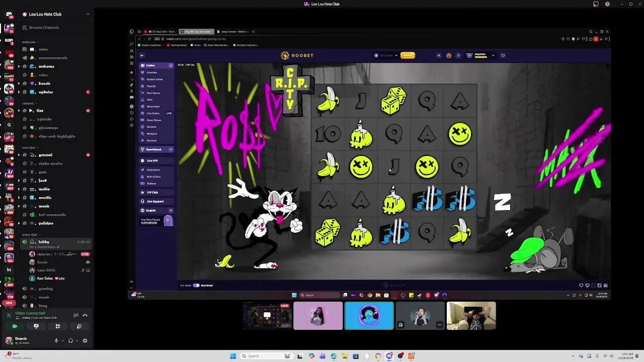This screenshot has width=644, height=362.
Task: Disconnect from the voice call
Action: click(85, 315)
